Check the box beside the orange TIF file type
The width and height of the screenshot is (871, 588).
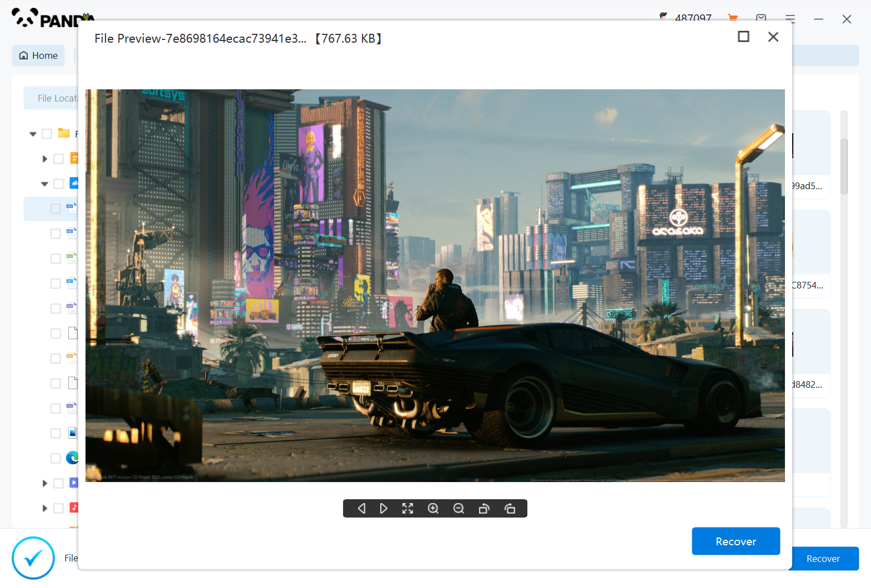click(56, 358)
